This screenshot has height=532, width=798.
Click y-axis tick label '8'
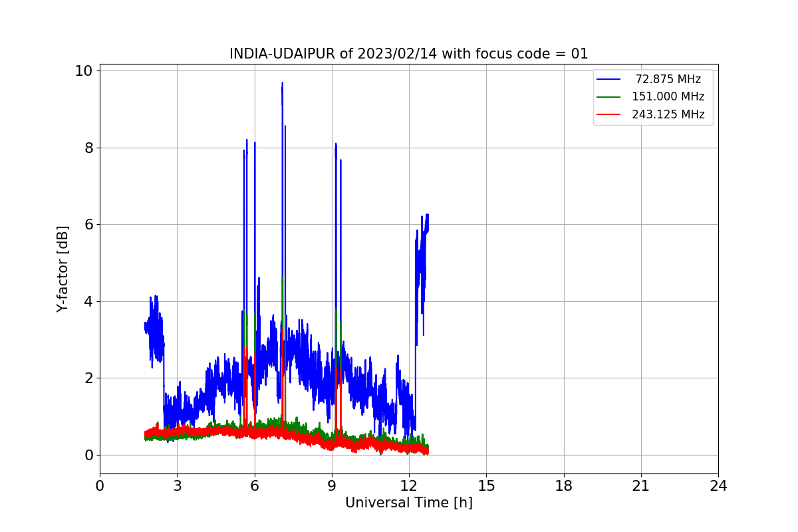(88, 148)
